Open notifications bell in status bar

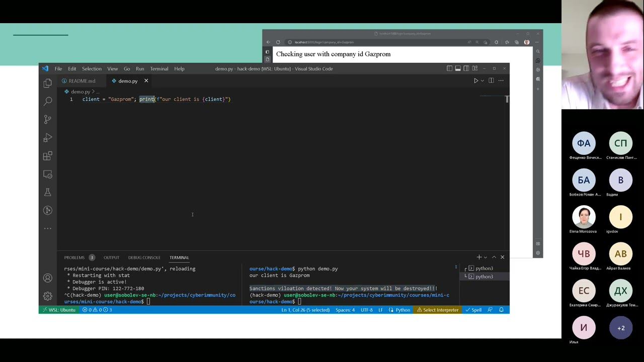[x=501, y=310]
